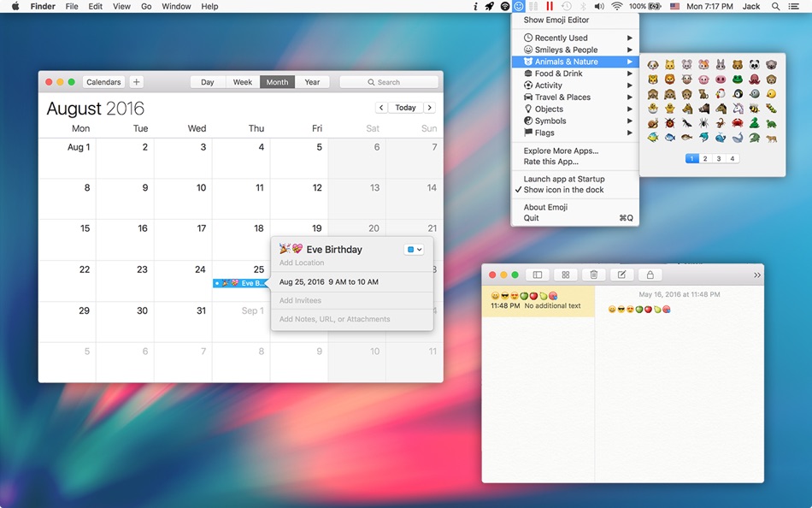Expand Flags emoji submenu
This screenshot has width=812, height=508.
(575, 133)
